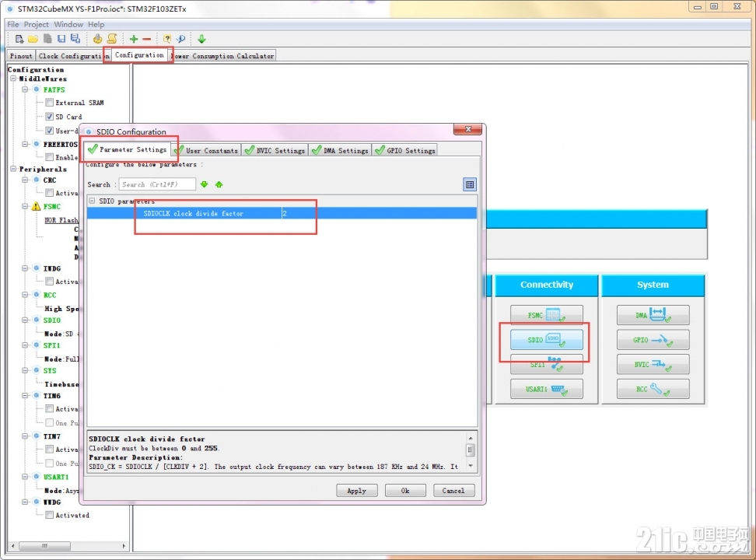Enable the External SRAM checkbox
Image resolution: width=756 pixels, height=560 pixels.
pyautogui.click(x=49, y=102)
